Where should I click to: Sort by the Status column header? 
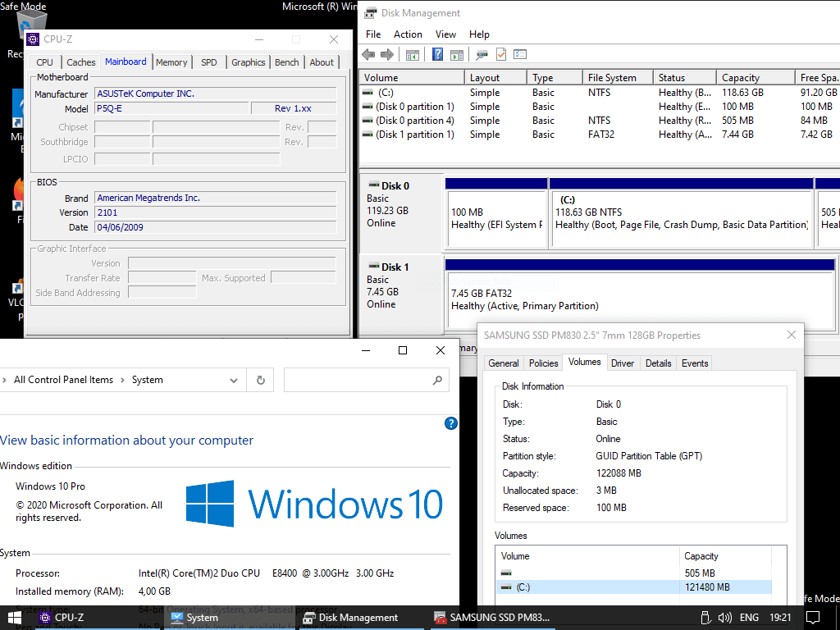click(685, 78)
